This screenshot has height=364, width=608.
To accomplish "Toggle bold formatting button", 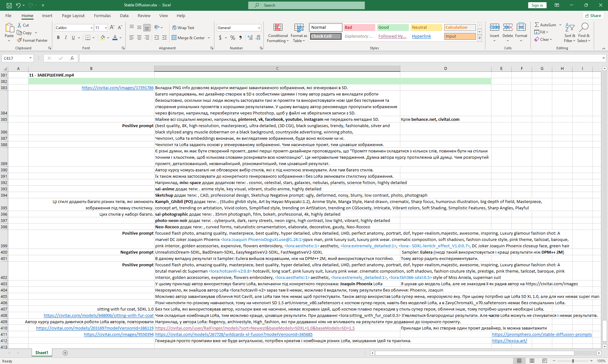I will pos(58,38).
